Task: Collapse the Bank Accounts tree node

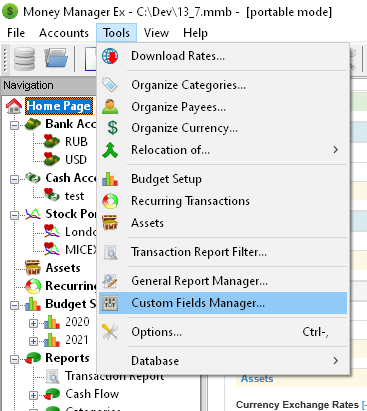Action: click(14, 125)
